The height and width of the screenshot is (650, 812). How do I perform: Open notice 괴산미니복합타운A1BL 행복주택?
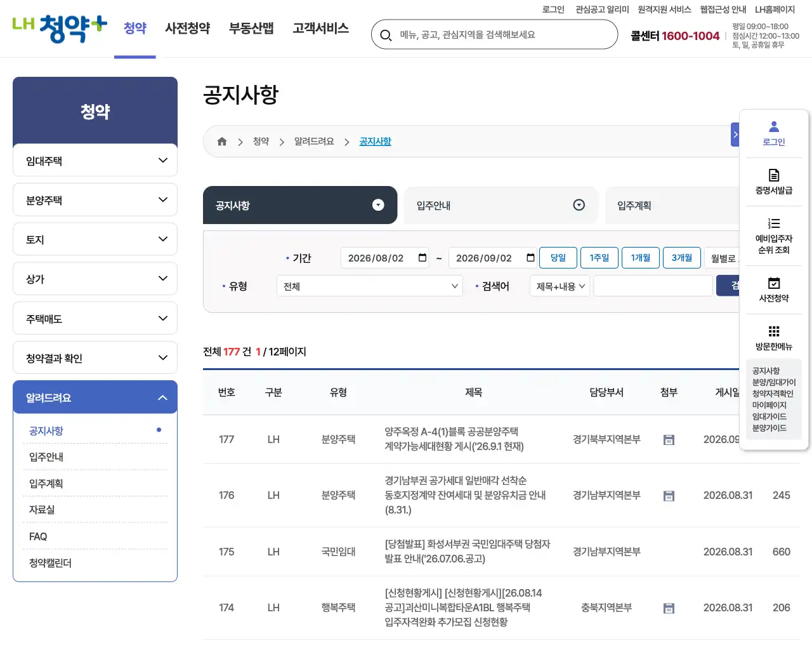click(463, 607)
